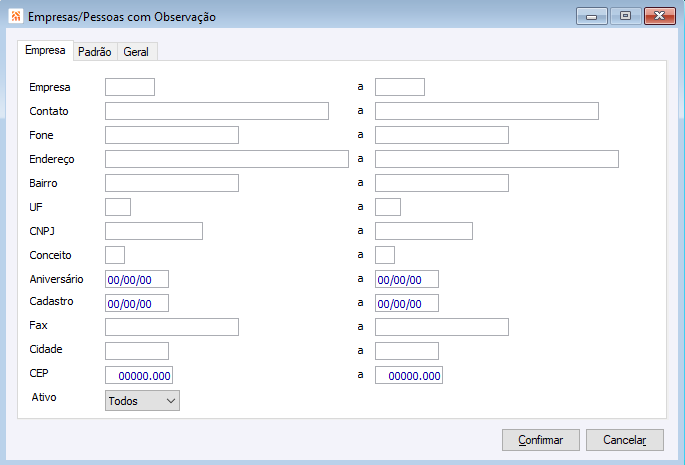Open the Ativo dropdown showing Todos
Viewport: 685px width, 465px height.
[142, 400]
